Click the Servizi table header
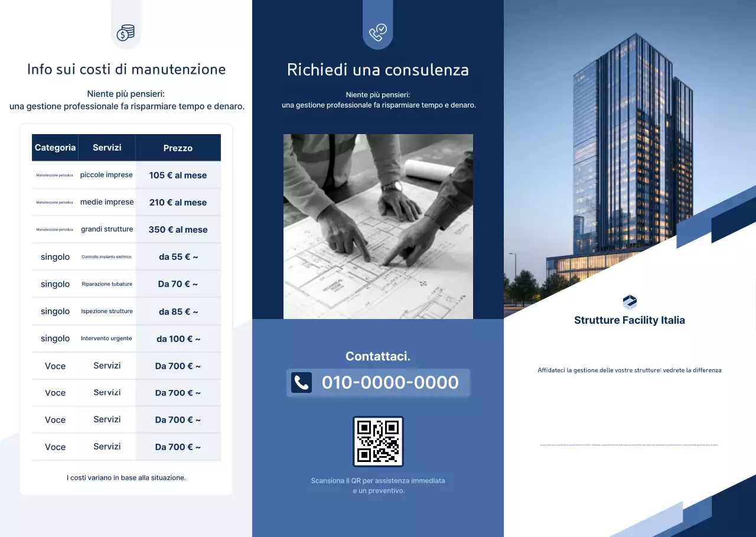Screen dimensions: 756x537 (107, 147)
